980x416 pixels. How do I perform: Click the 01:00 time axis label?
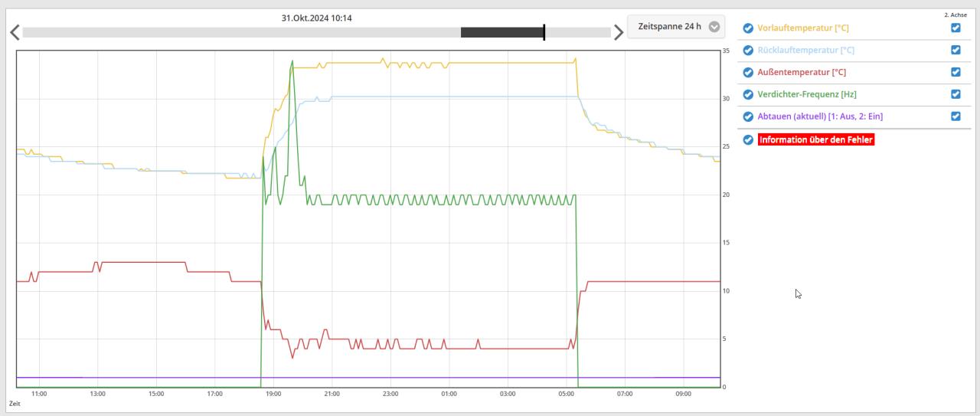pos(449,394)
